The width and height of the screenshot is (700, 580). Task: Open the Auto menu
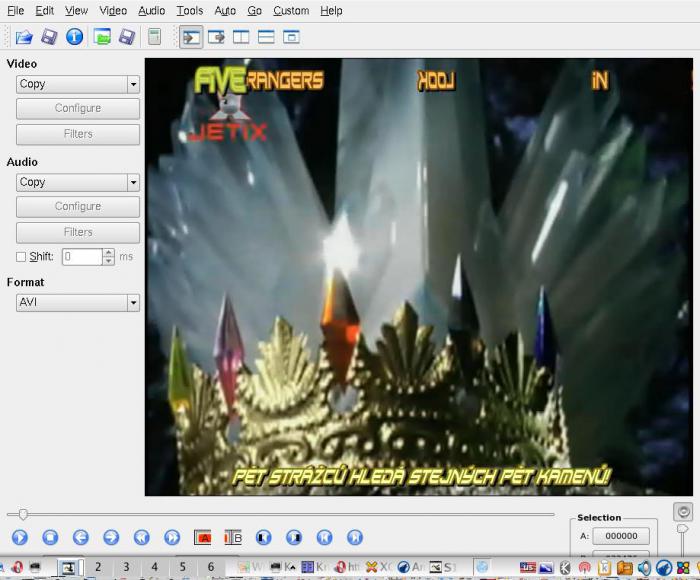[225, 10]
